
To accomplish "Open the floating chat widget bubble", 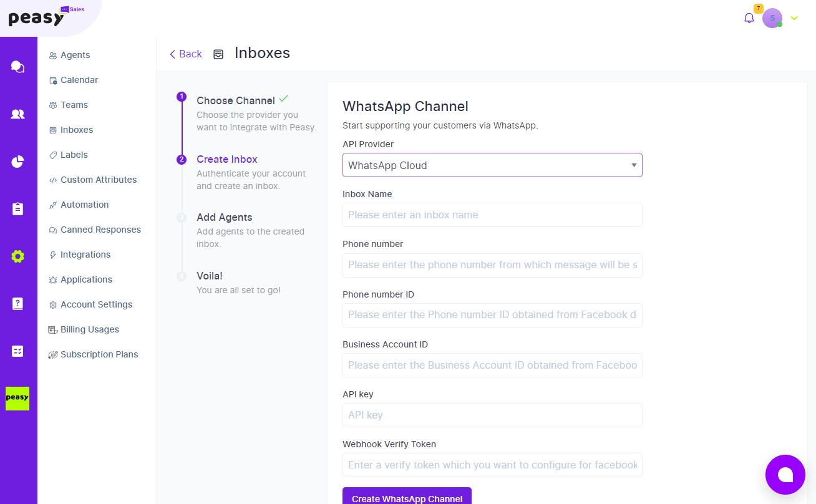I will click(785, 475).
